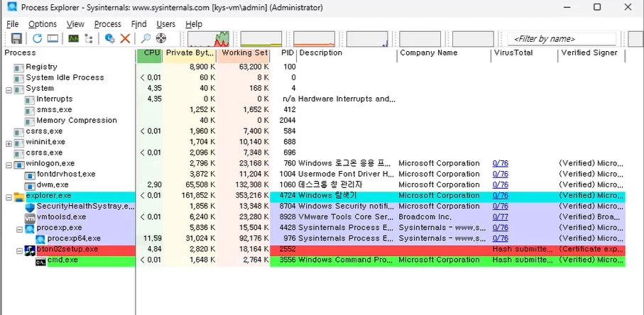The image size is (644, 315).
Task: Click the vmtoolsd.exe VMware icon
Action: (x=30, y=218)
